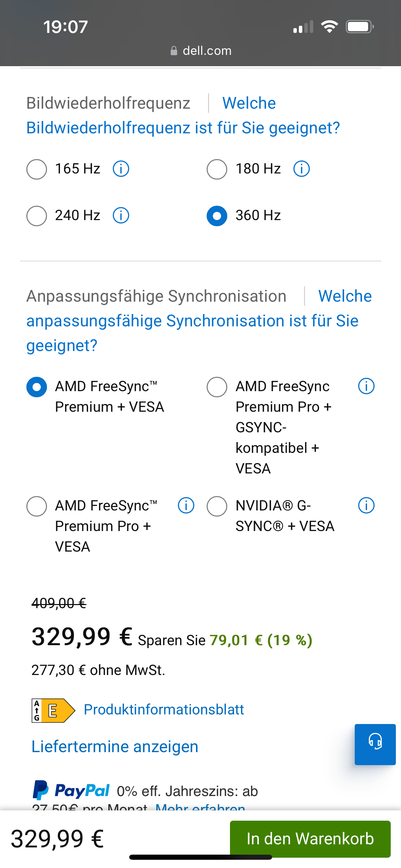
Task: Select the 240 Hz refresh rate
Action: pyautogui.click(x=37, y=216)
